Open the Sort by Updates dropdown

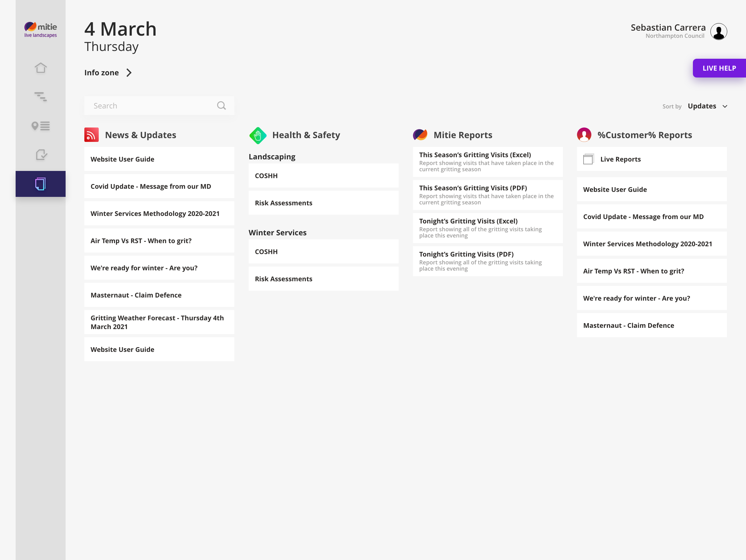(707, 106)
